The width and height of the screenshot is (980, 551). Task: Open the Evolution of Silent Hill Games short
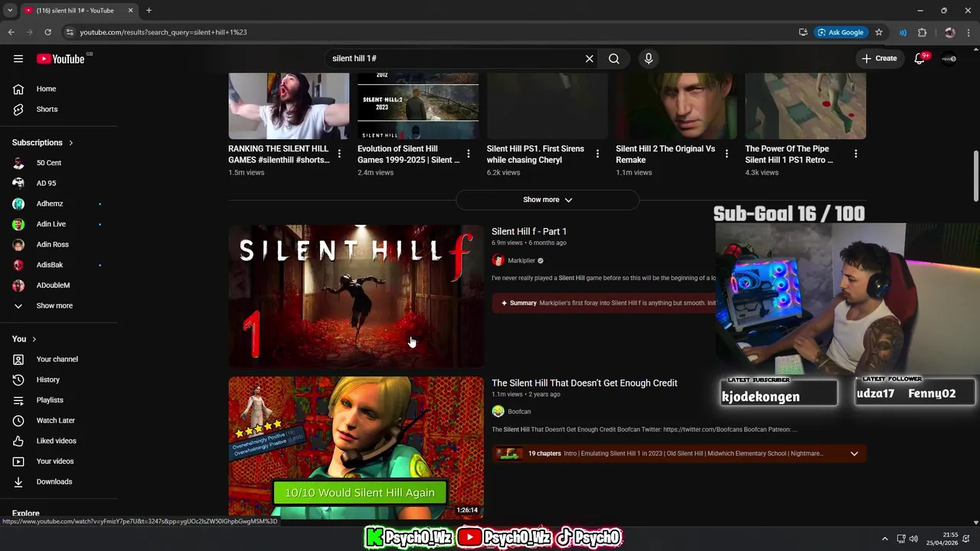(x=418, y=106)
